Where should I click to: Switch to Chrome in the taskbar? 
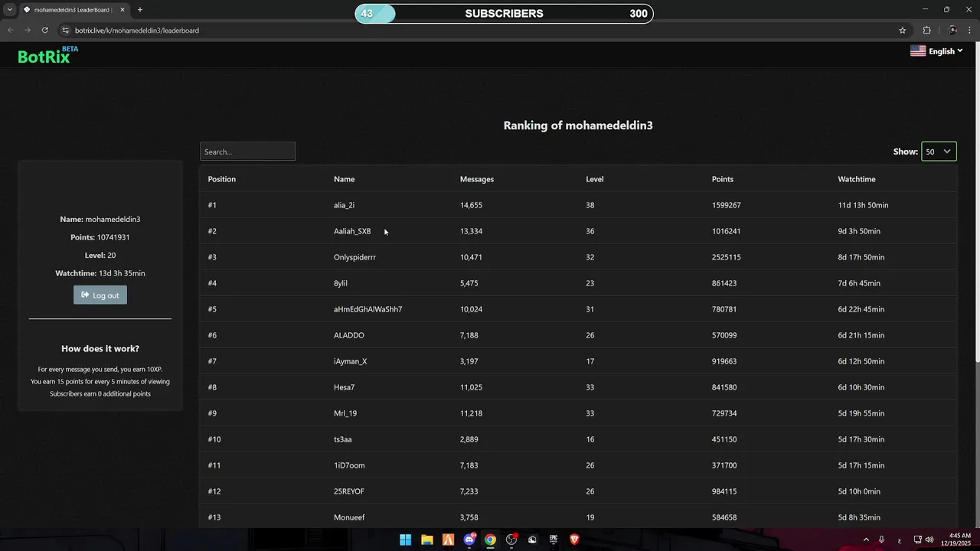tap(490, 540)
